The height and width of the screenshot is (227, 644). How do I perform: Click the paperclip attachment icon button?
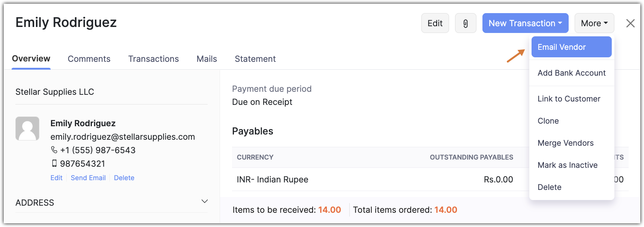(x=466, y=23)
